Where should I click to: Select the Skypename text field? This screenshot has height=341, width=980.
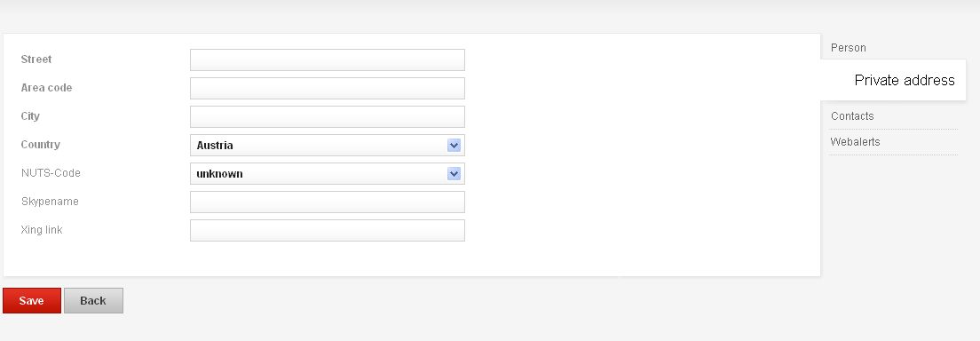pos(327,202)
